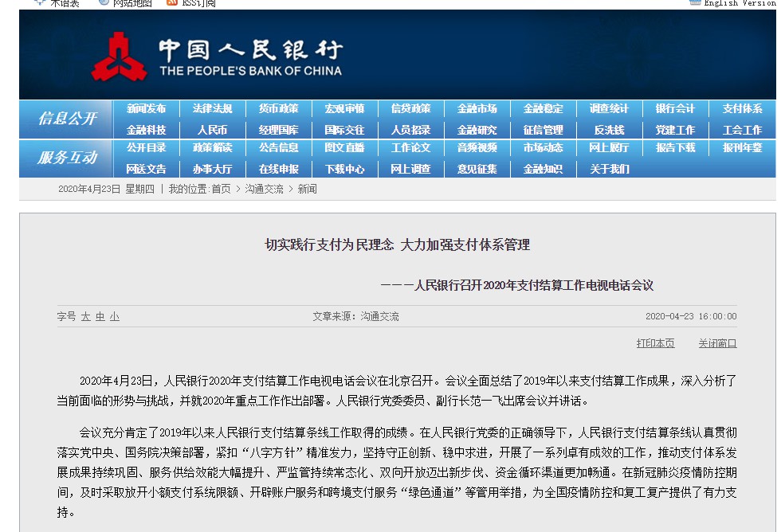Open 党建工作 menu item
This screenshot has width=781, height=532.
click(x=676, y=130)
